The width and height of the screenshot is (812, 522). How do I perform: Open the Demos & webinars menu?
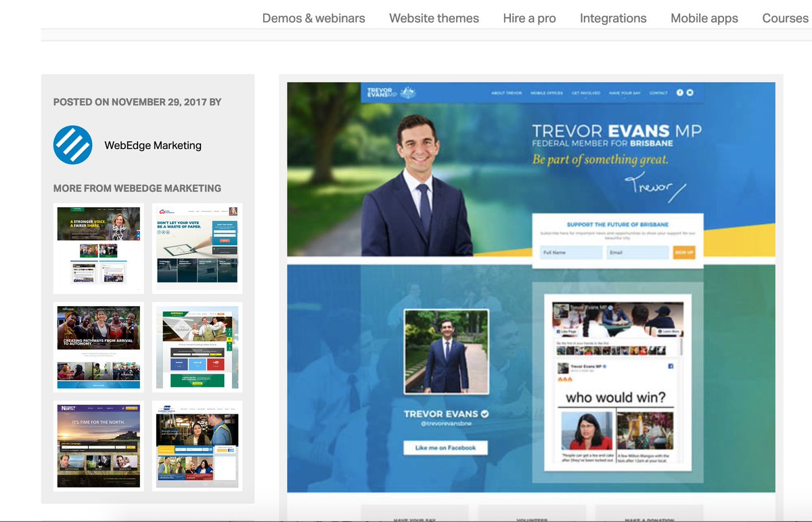point(313,18)
